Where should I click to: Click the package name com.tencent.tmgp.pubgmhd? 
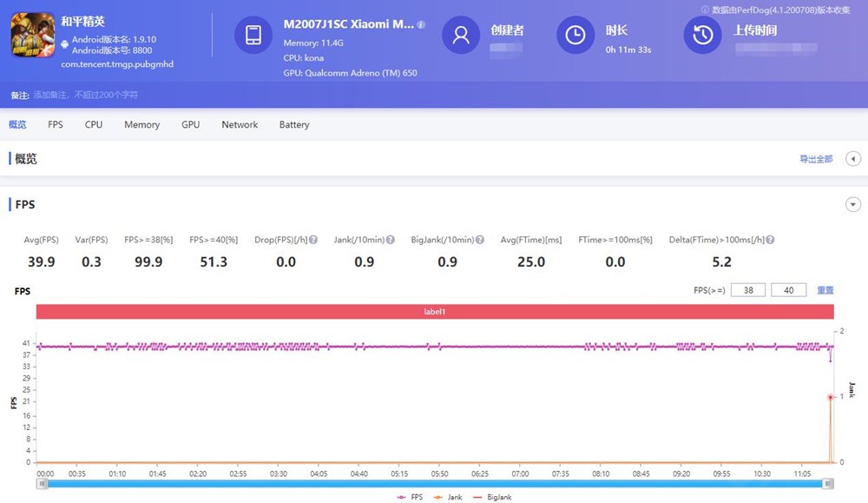tap(117, 64)
